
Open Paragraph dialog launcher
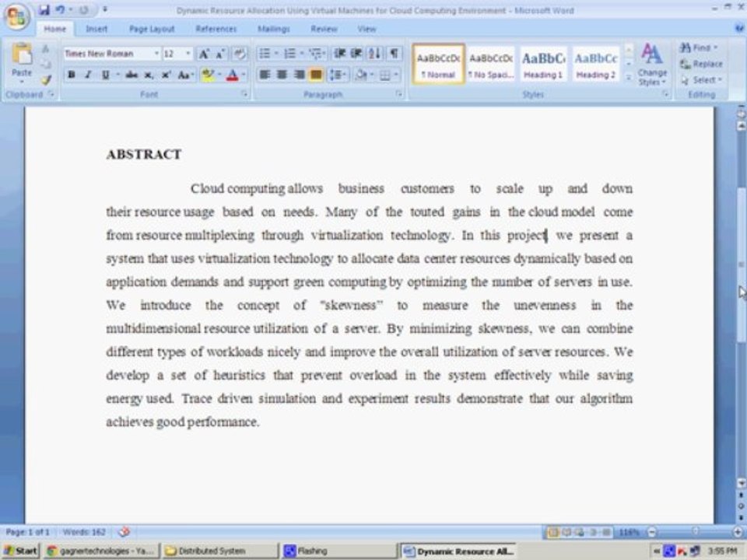pyautogui.click(x=398, y=94)
